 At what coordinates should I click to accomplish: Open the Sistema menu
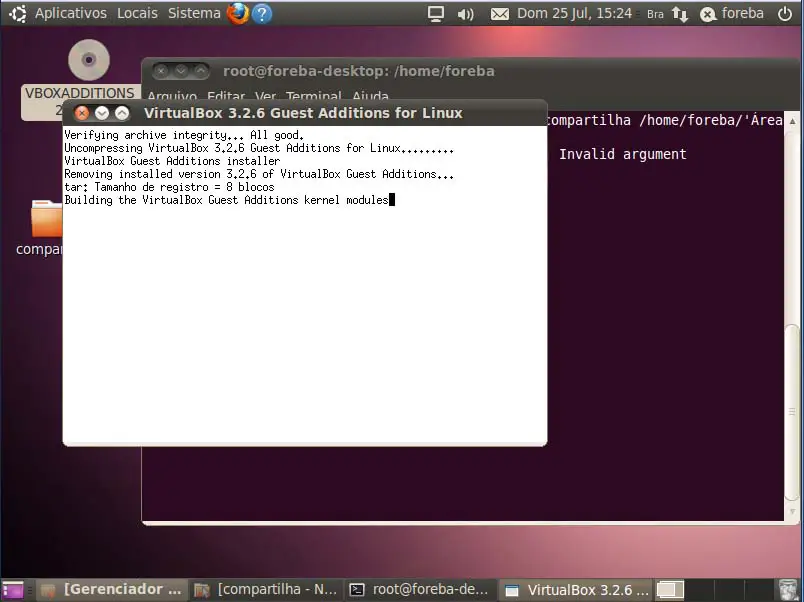(194, 13)
